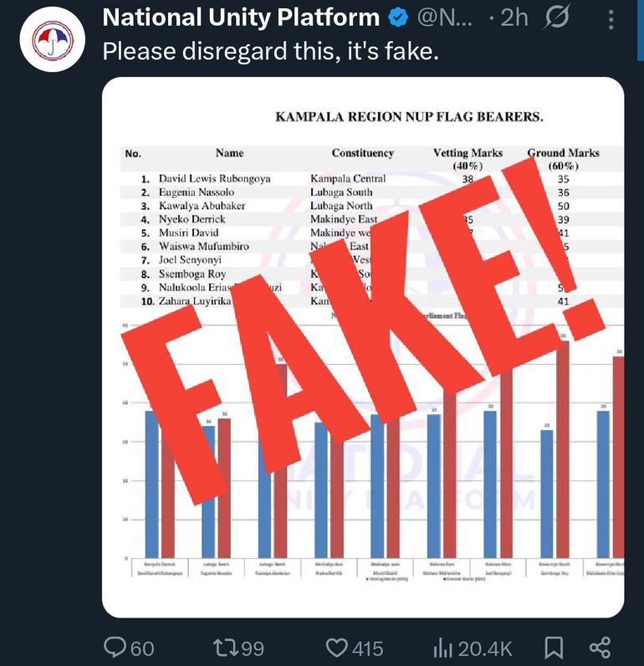Bookmark this tweet
The height and width of the screenshot is (666, 644).
coord(554,647)
